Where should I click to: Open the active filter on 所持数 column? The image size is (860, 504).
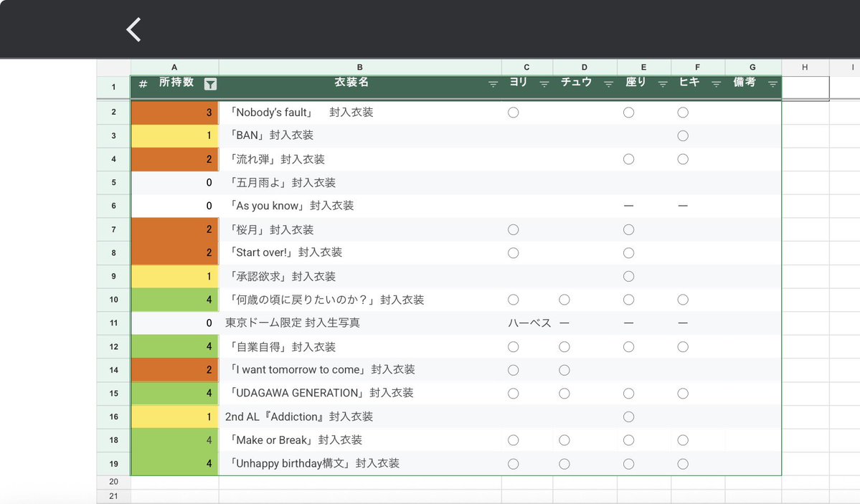point(211,84)
